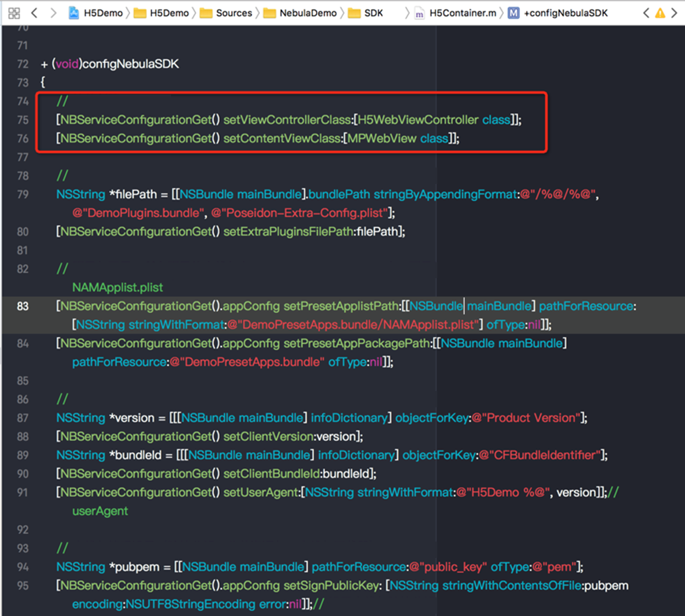685x616 pixels.
Task: Click setSignPublicKey on line 95
Action: (332, 585)
